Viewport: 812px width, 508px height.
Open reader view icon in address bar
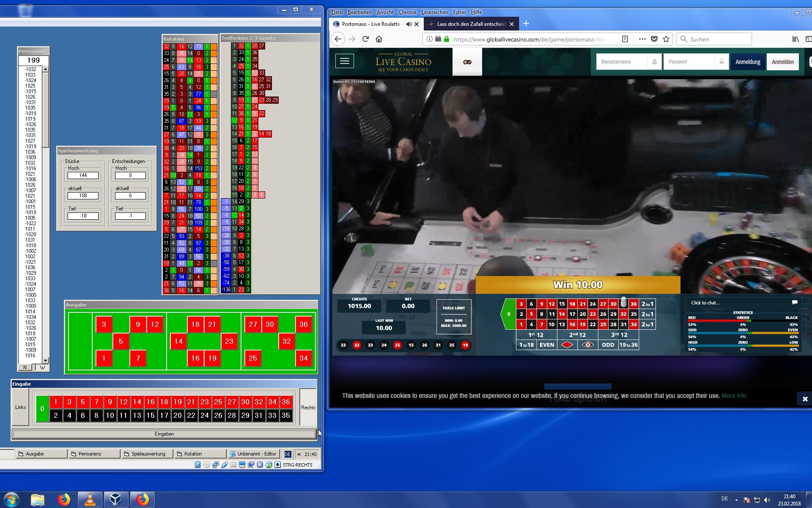click(x=625, y=39)
